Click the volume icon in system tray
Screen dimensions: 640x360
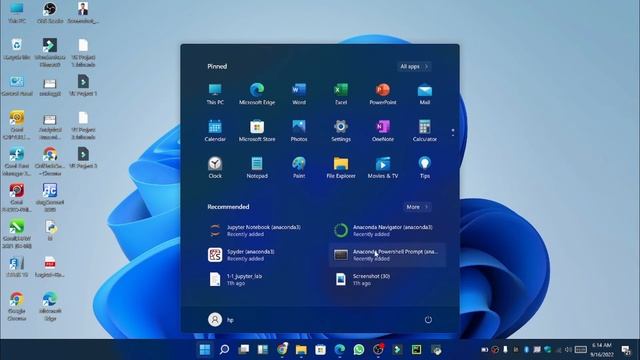click(568, 350)
